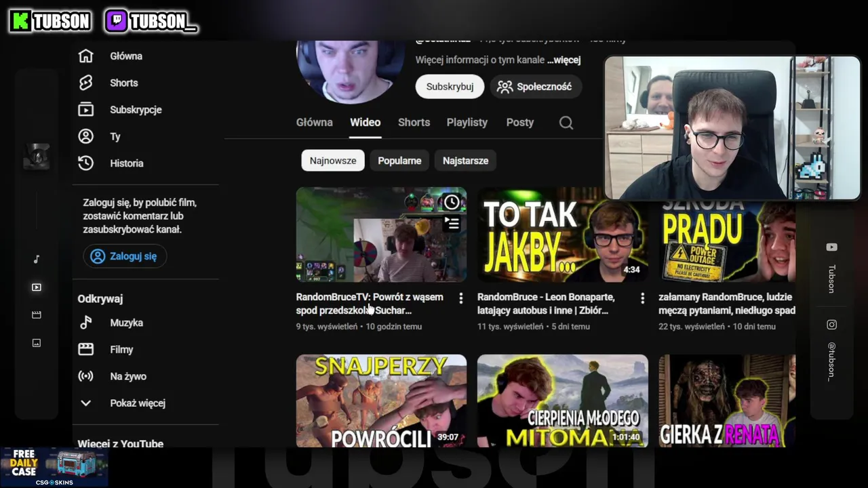Open the first video thumbnail with spinning wheel

click(381, 235)
